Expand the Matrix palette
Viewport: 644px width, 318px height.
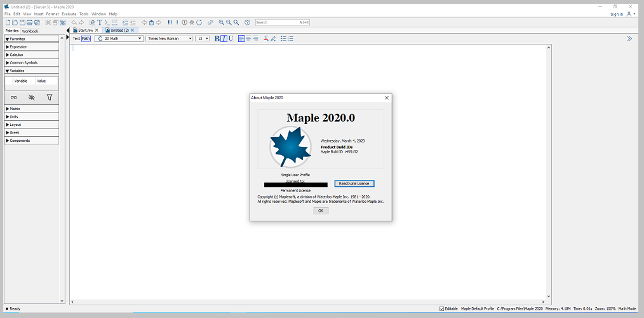coord(32,109)
